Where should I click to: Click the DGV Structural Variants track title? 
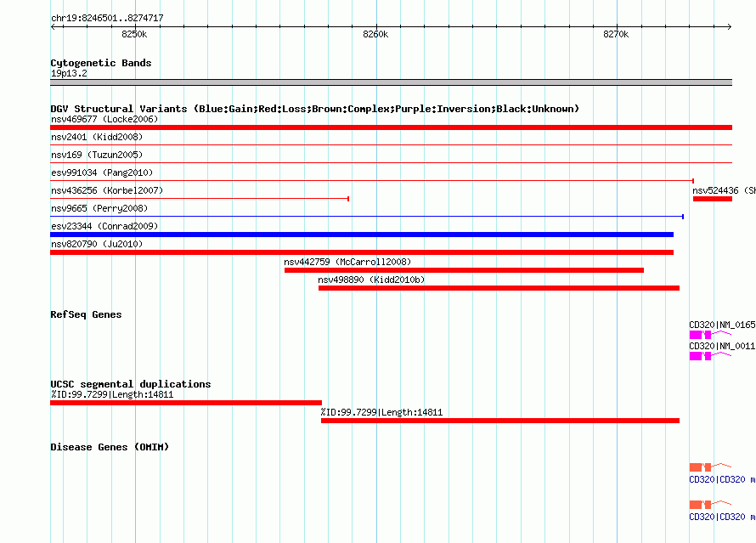tap(315, 109)
